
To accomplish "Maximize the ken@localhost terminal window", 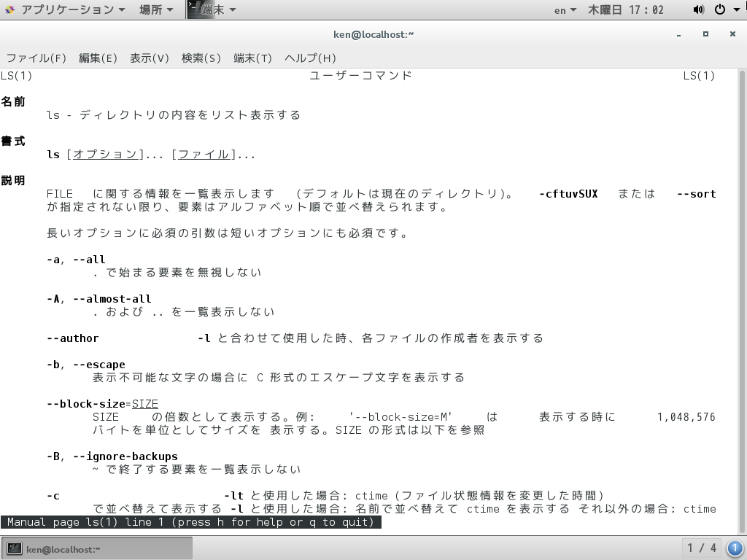I will tap(705, 34).
